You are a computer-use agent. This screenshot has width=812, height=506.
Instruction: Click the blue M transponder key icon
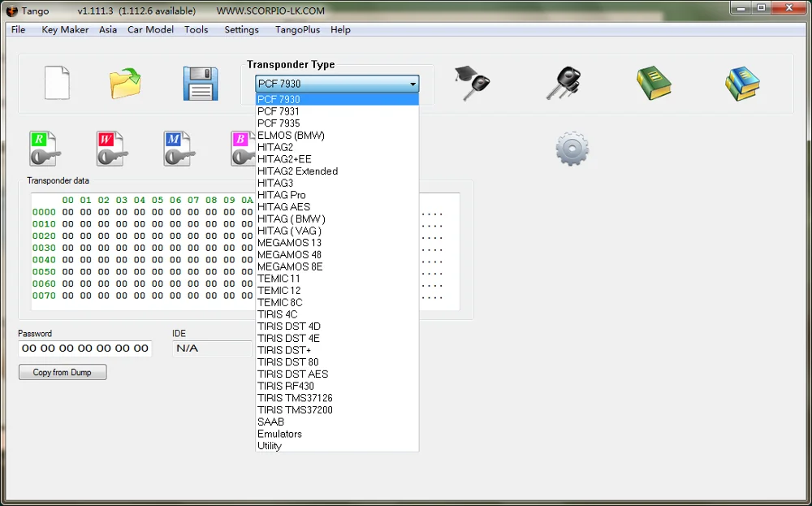[x=178, y=149]
